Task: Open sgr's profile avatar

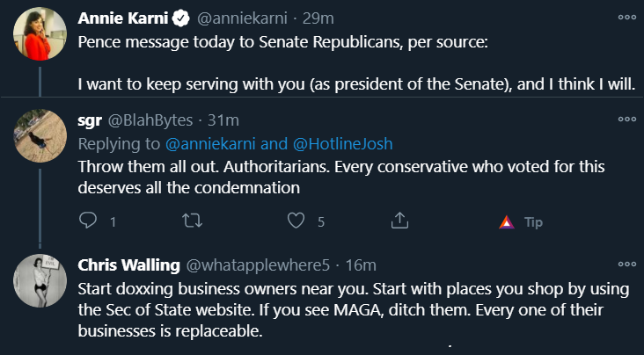Action: pos(40,136)
